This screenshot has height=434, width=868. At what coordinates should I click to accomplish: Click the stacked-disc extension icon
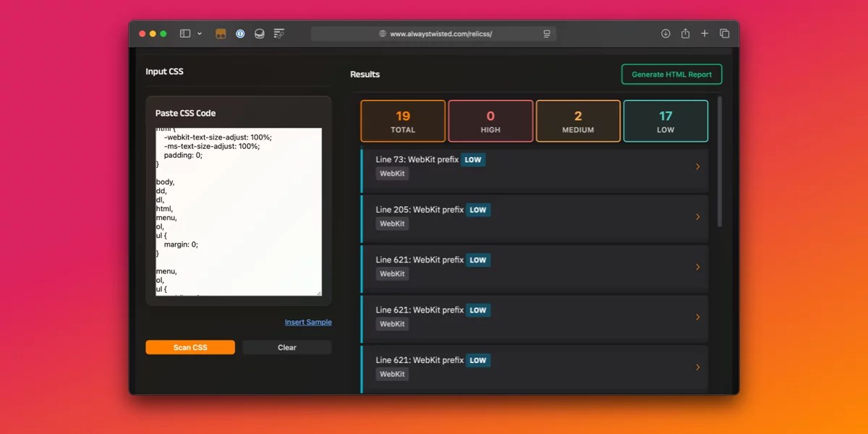259,33
